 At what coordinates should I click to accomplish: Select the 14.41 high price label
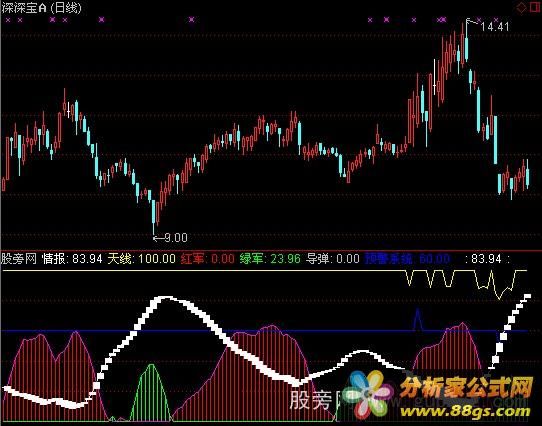tap(495, 27)
